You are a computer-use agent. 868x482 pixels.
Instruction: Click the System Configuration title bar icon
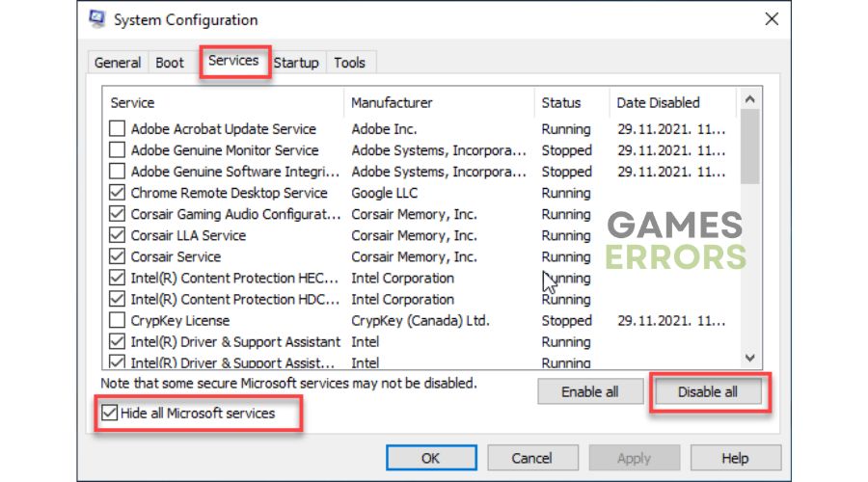tap(96, 19)
